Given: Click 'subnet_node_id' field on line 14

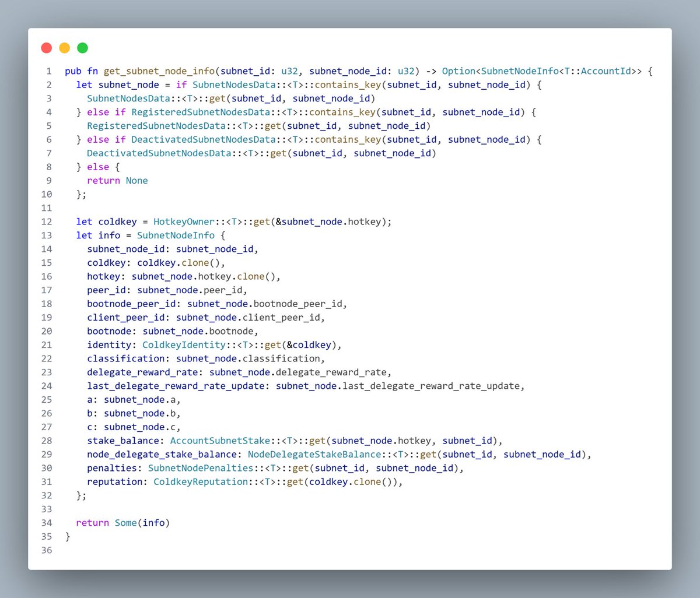Looking at the screenshot, I should 126,249.
